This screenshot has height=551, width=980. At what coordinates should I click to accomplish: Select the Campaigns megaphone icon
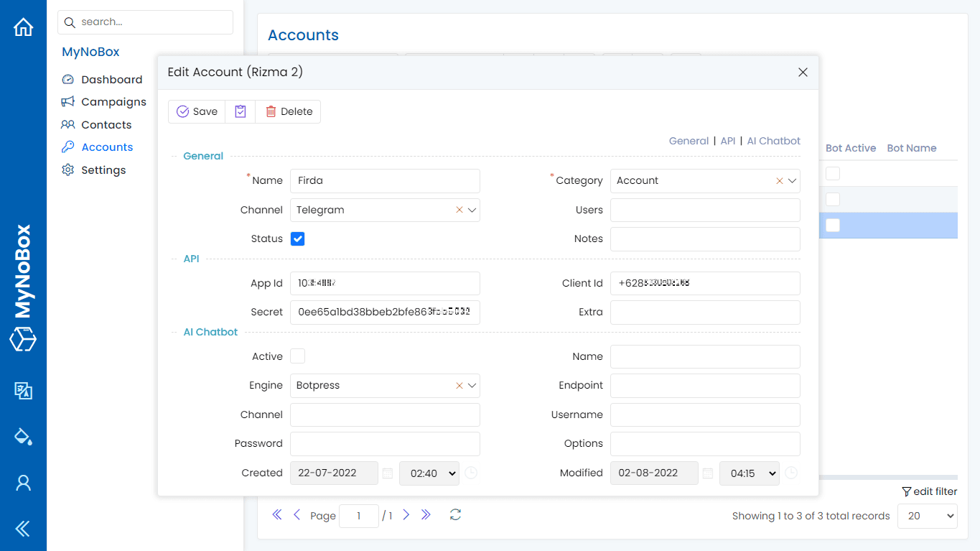pos(68,101)
